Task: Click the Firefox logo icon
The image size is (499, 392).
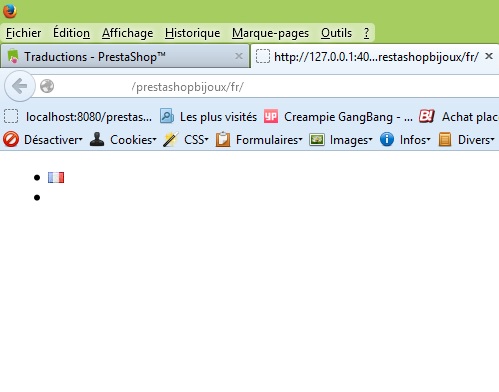Action: (10, 11)
